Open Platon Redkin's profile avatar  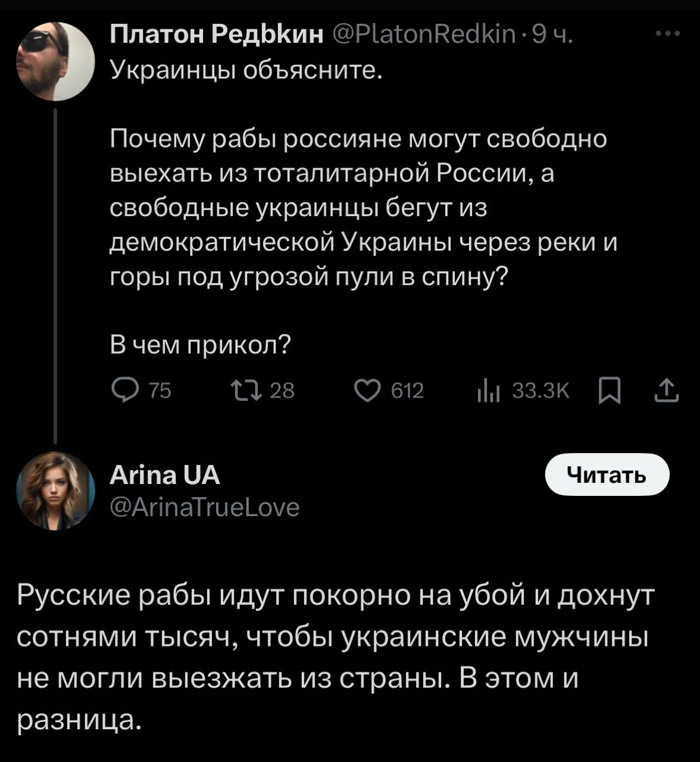click(55, 61)
